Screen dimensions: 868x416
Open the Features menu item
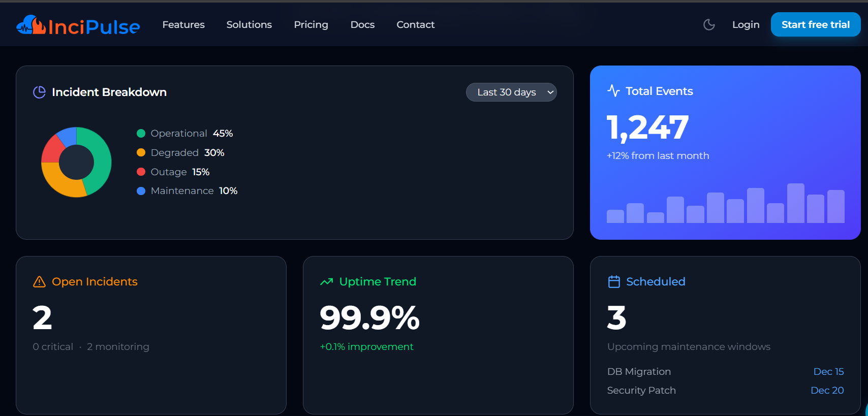click(x=183, y=25)
